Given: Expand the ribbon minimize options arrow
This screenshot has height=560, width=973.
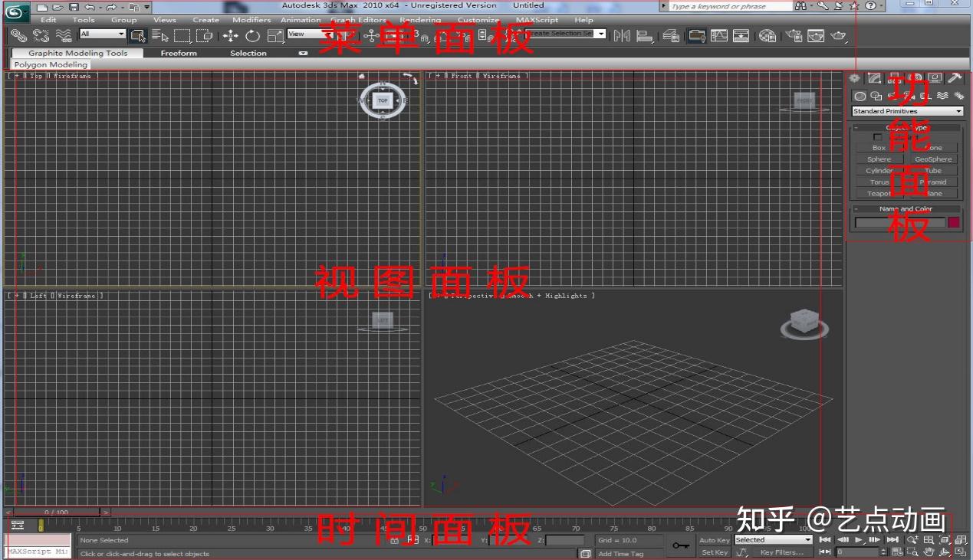Looking at the screenshot, I should click(303, 53).
